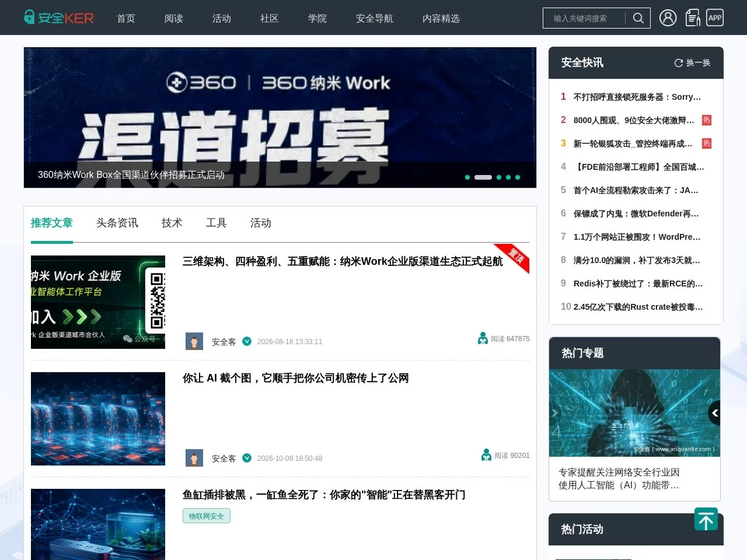The height and width of the screenshot is (560, 747).
Task: Open news item 2.45亿次下载的Rust crate
Action: pos(638,307)
